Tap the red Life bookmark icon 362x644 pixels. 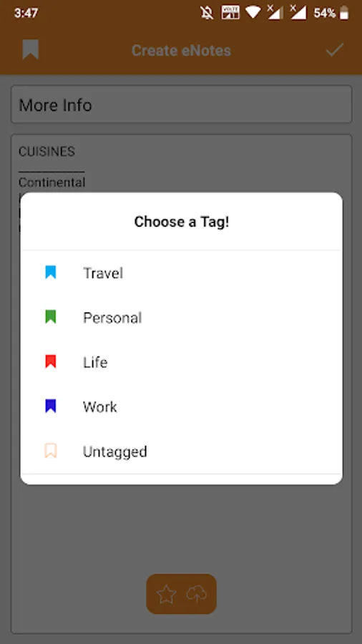tap(51, 362)
